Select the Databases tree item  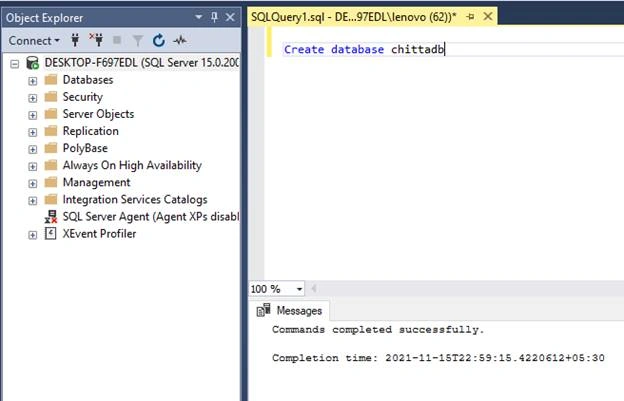88,80
